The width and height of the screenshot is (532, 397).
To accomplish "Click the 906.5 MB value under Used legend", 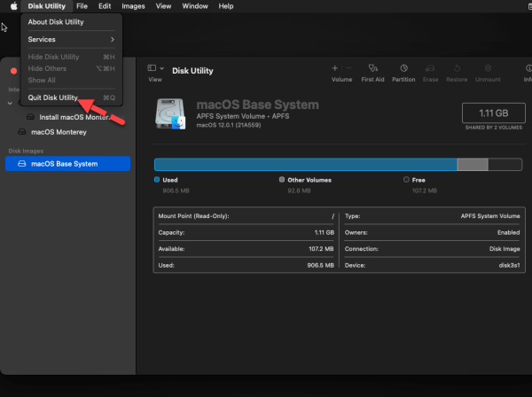I will pos(176,191).
